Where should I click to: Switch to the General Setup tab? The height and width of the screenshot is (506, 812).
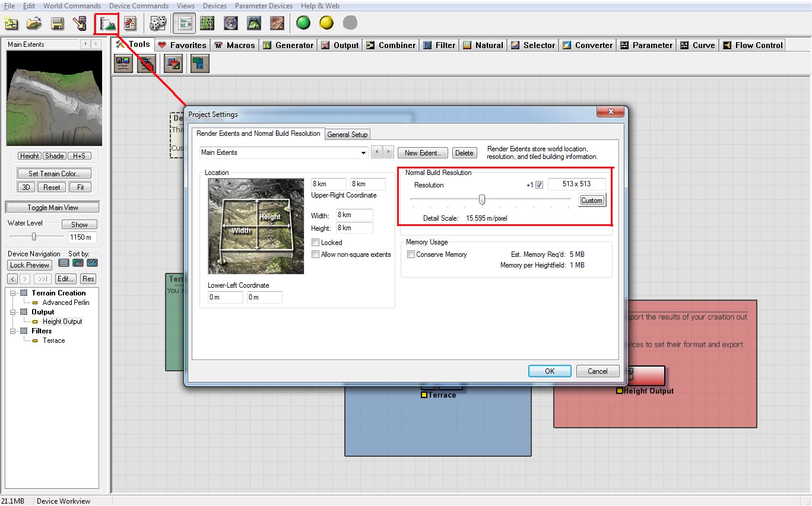pyautogui.click(x=347, y=135)
